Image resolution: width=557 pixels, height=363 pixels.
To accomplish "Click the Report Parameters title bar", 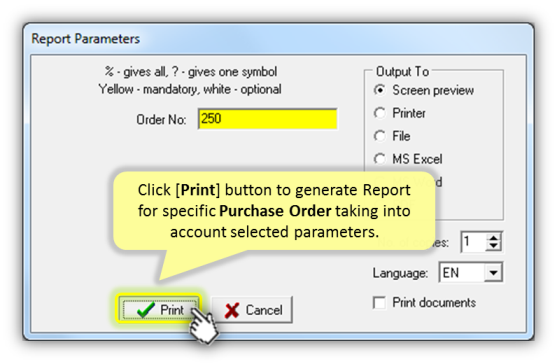I will tap(278, 39).
